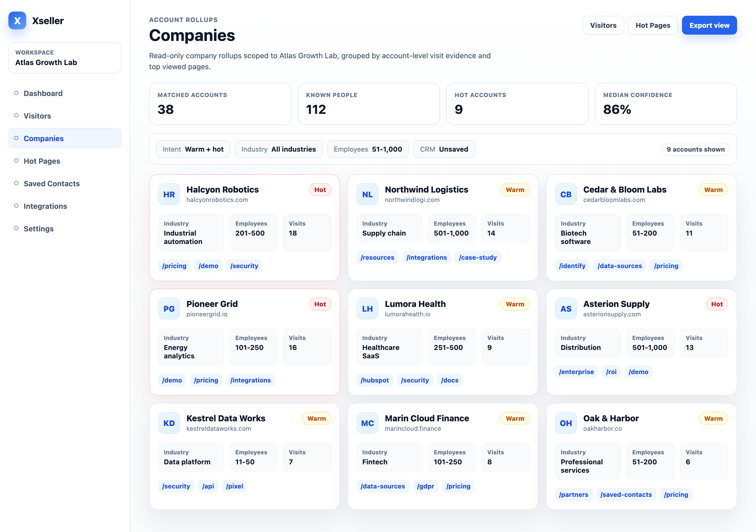Click the PG avatar for Pioneer Grid
The height and width of the screenshot is (532, 756).
coord(169,308)
